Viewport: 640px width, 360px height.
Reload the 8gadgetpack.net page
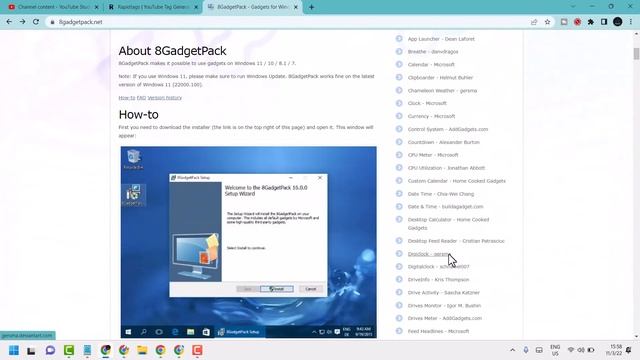pyautogui.click(x=36, y=22)
